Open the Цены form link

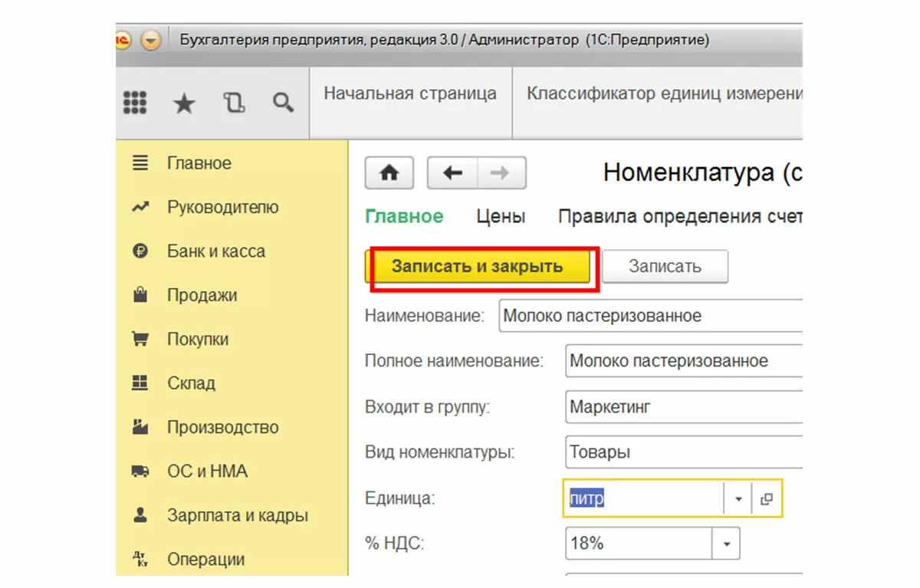(501, 217)
